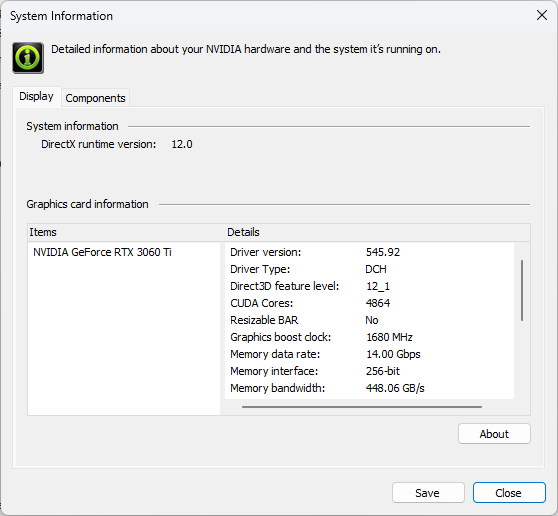The width and height of the screenshot is (558, 516).
Task: Click the vertical scrollbar in Details
Action: (522, 290)
